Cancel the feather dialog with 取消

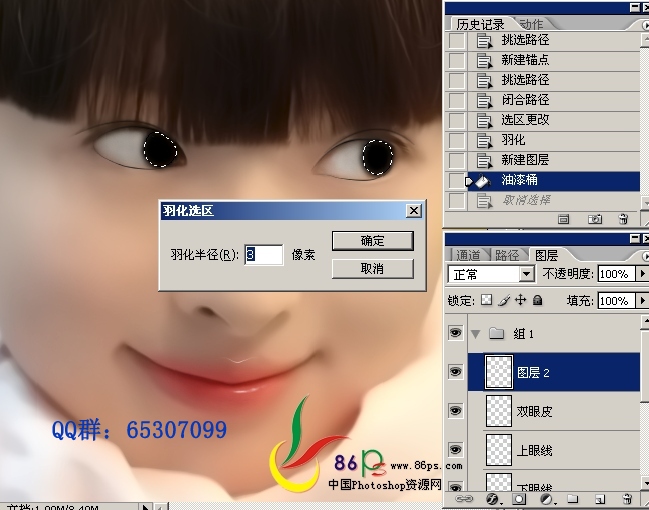click(373, 269)
